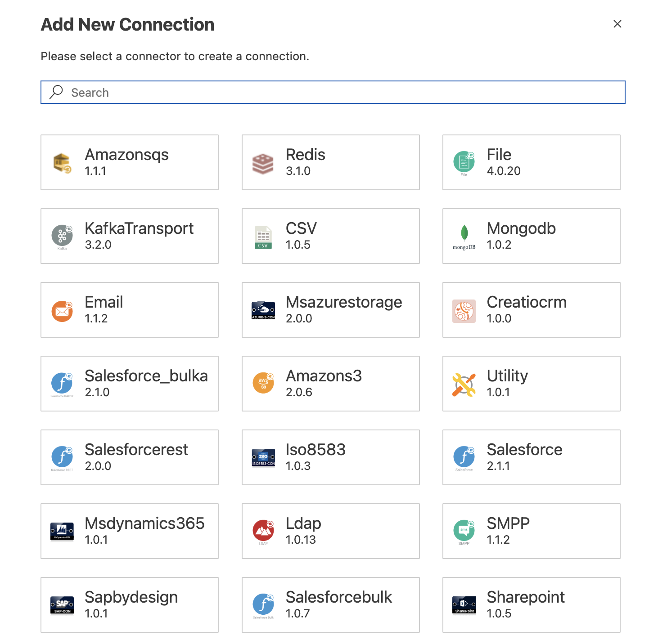Select the Amazons3 connector icon
The height and width of the screenshot is (644, 667).
263,384
